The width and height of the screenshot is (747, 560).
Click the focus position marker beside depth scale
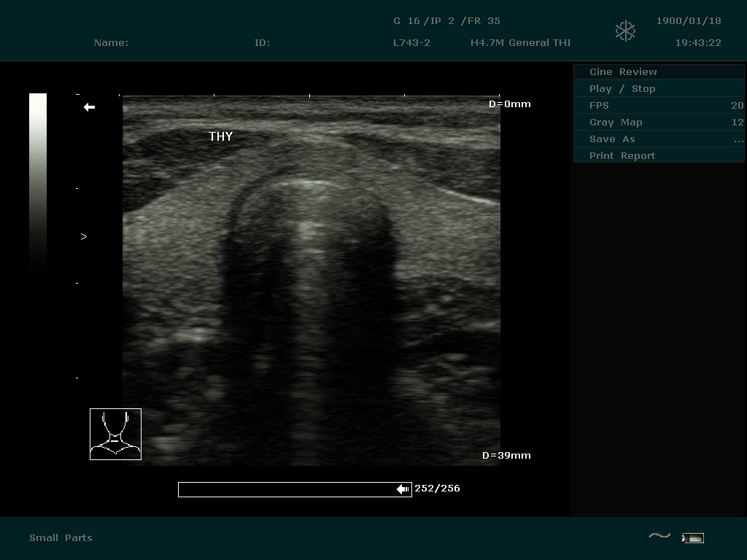pyautogui.click(x=84, y=236)
